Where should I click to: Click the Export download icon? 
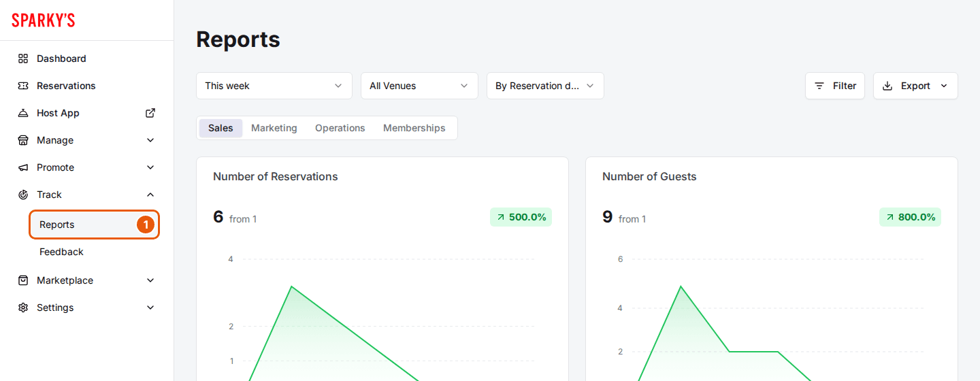click(x=887, y=86)
